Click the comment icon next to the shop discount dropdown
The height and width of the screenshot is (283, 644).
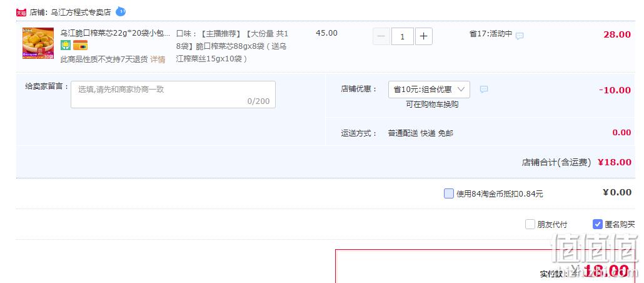484,90
